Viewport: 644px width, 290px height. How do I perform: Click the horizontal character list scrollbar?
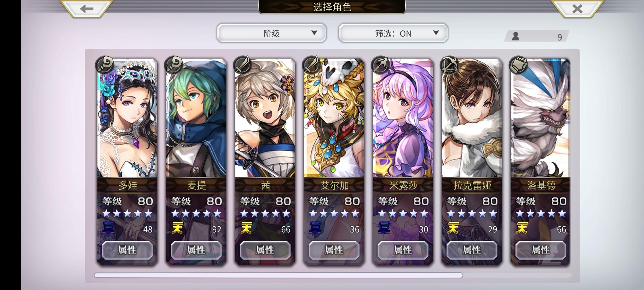tap(333, 275)
